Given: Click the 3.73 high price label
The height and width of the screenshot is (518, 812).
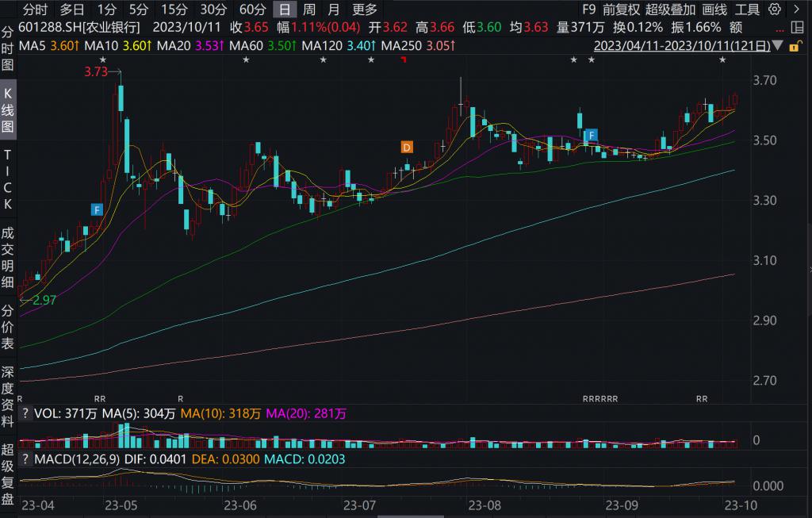Looking at the screenshot, I should click(96, 71).
